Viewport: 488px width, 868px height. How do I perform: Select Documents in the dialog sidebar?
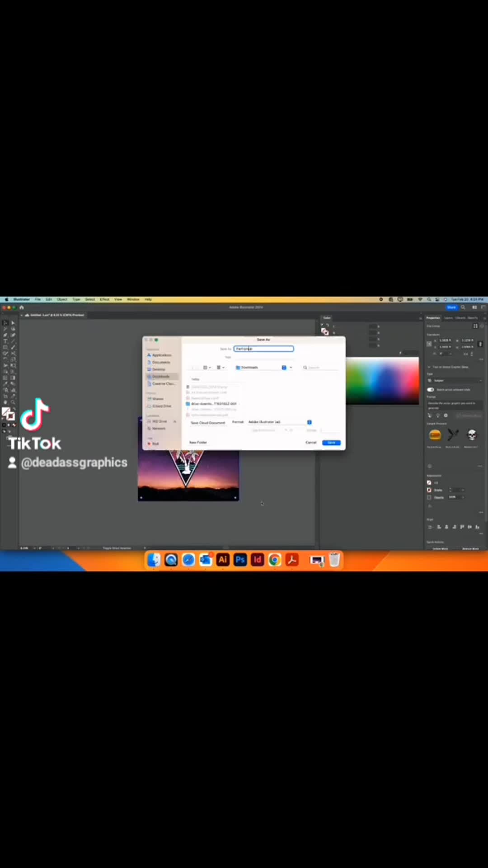(162, 362)
